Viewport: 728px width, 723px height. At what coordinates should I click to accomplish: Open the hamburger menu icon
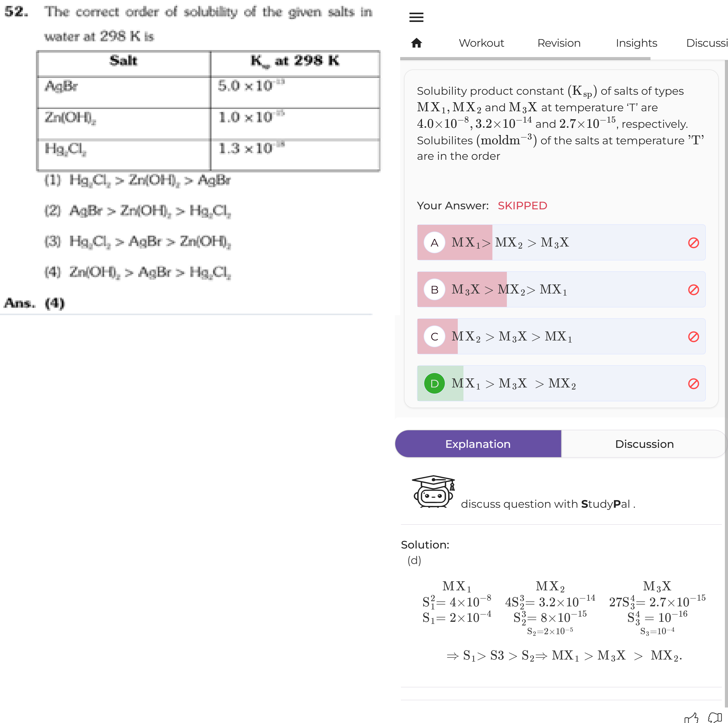pos(416,17)
